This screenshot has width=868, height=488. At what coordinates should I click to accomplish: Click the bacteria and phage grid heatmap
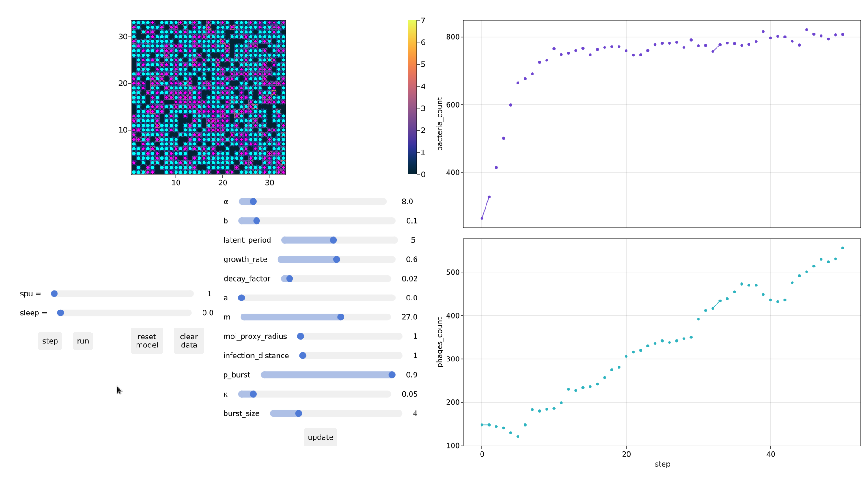coord(208,97)
